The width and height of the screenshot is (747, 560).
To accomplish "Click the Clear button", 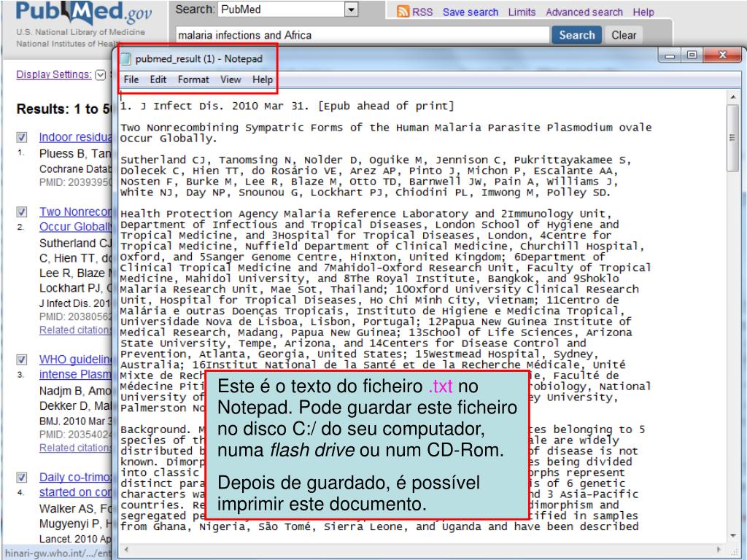I will [x=624, y=35].
